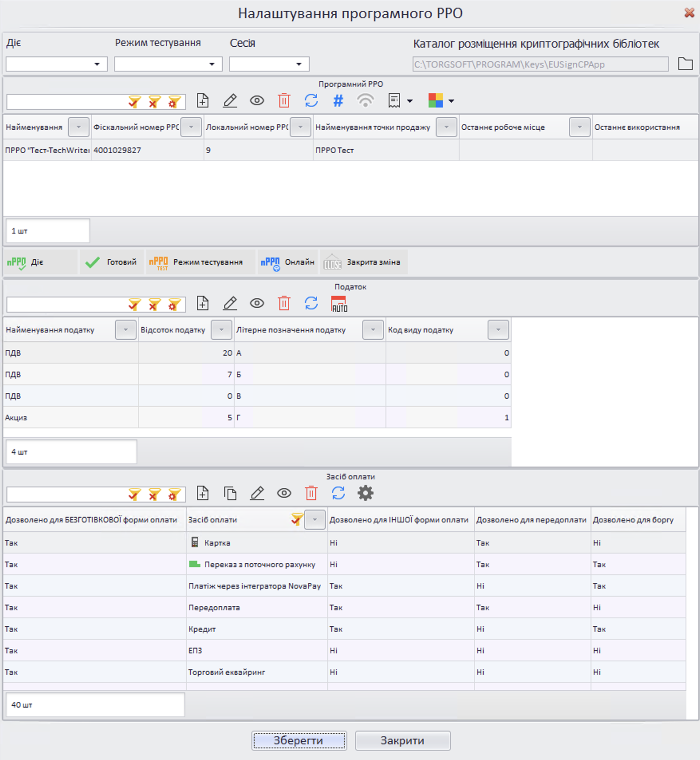Toggle the Онлайн status filter
Screen dimensions: 700x760
(x=287, y=262)
